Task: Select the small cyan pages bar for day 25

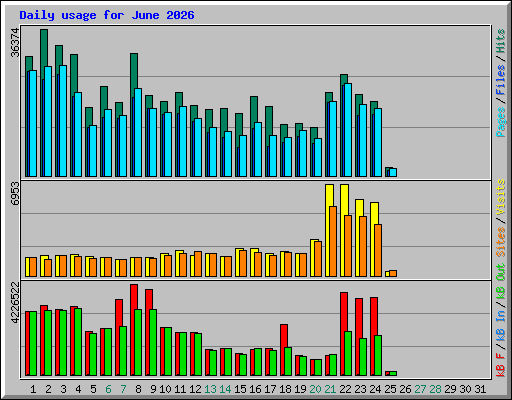Action: click(393, 172)
